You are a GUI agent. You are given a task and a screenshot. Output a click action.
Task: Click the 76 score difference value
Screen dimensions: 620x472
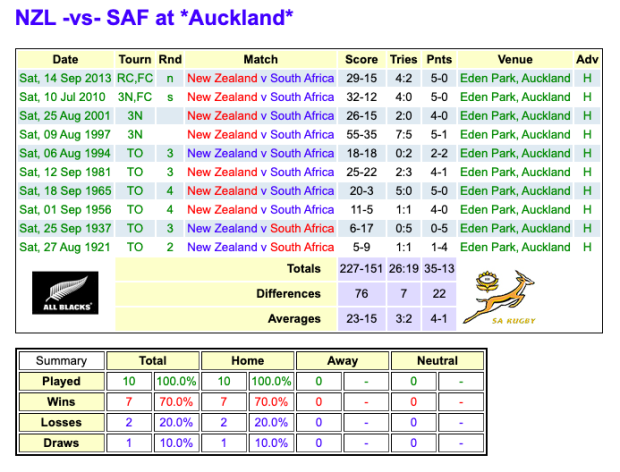pyautogui.click(x=361, y=294)
